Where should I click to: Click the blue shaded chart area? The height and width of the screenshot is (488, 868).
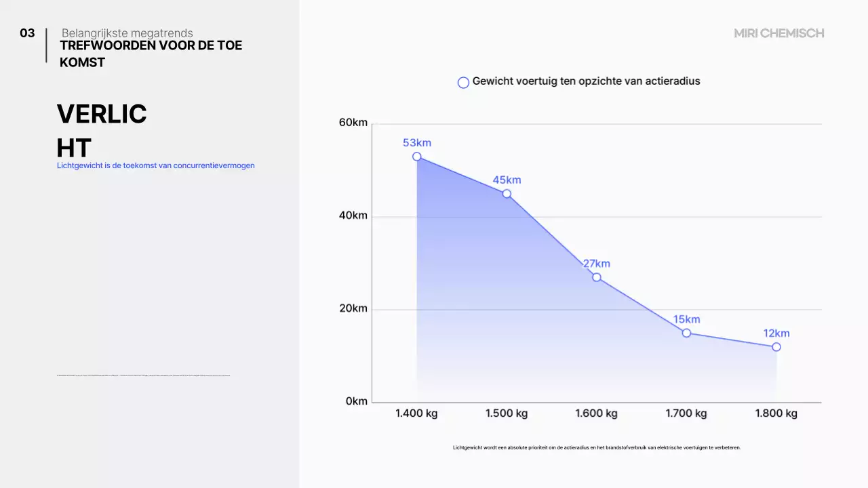point(515,305)
